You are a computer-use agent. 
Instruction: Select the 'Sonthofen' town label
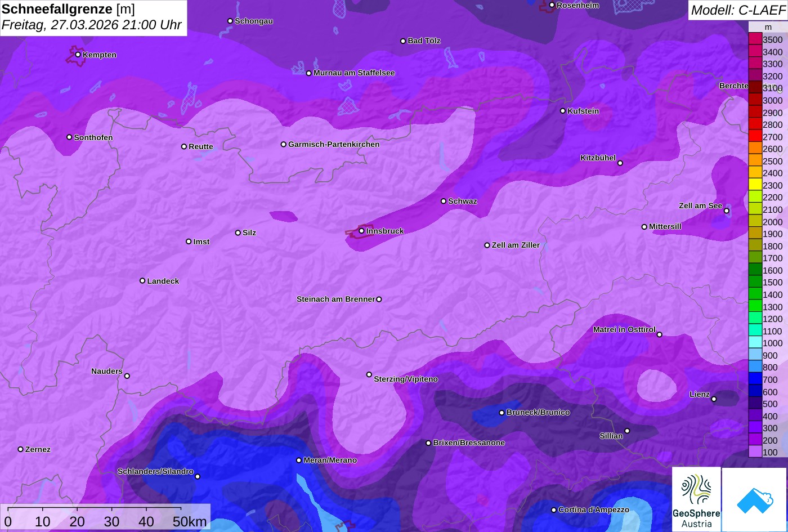[x=93, y=138]
